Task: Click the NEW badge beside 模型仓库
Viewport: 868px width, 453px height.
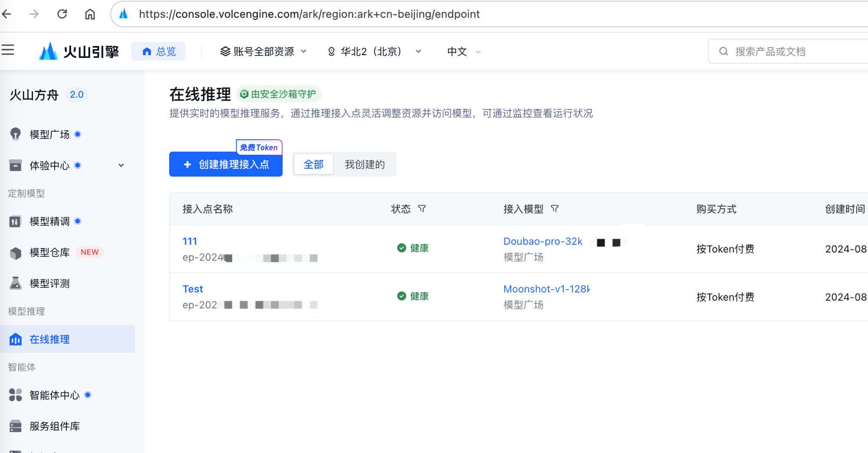Action: (x=89, y=252)
